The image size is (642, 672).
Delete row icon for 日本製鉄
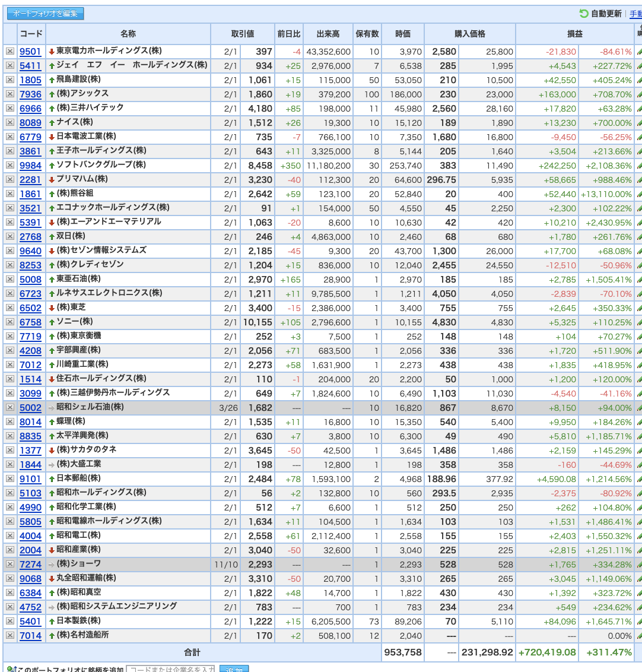click(10, 622)
